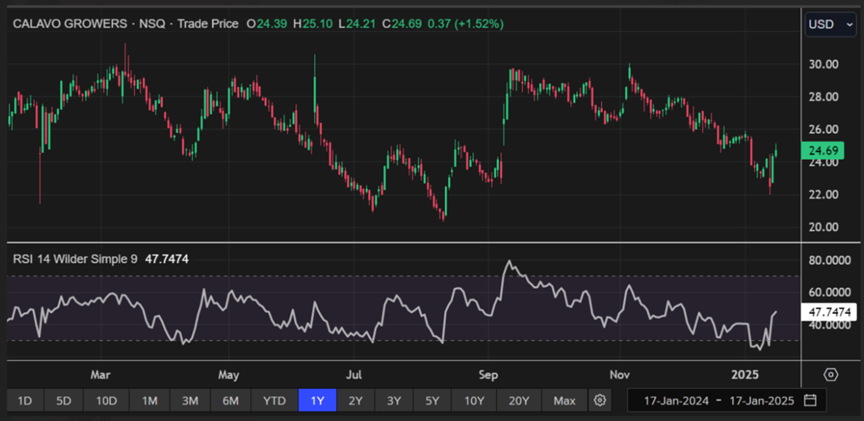The image size is (864, 421).
Task: Click the Mar label on time axis
Action: click(100, 375)
